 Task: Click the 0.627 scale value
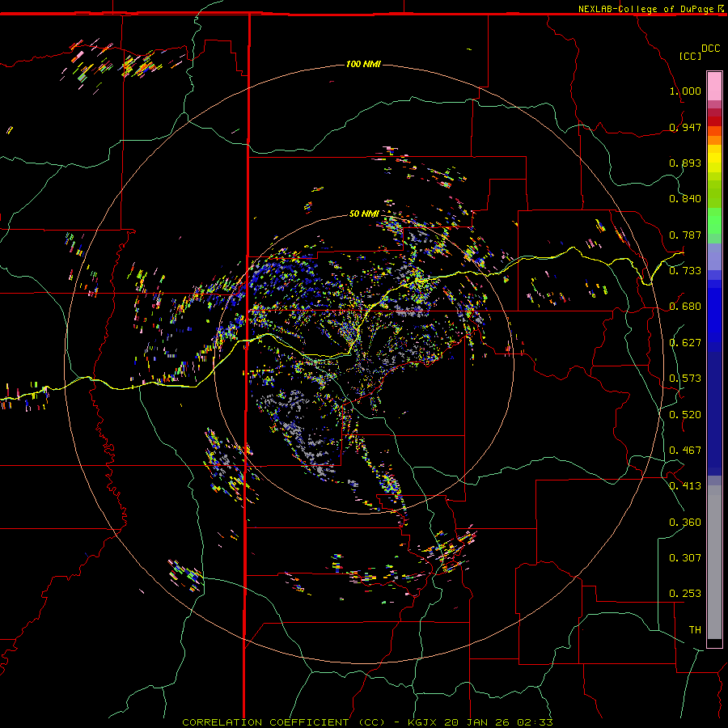pyautogui.click(x=685, y=343)
